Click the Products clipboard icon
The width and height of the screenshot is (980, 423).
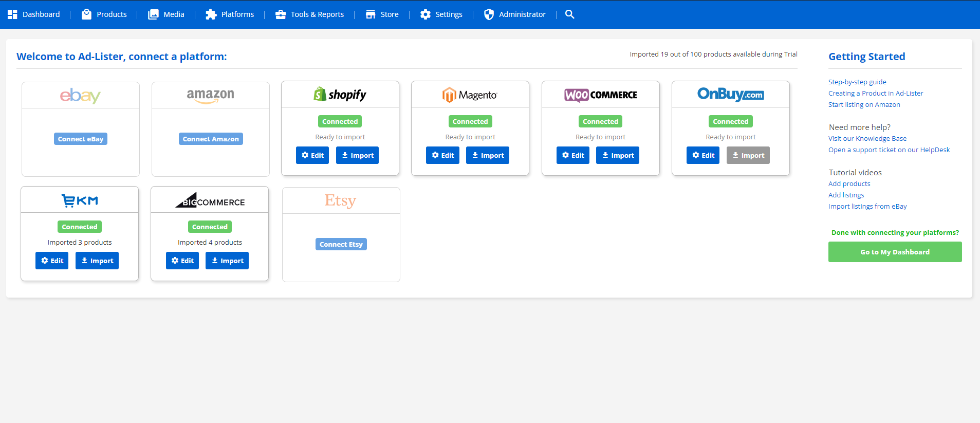pyautogui.click(x=86, y=14)
